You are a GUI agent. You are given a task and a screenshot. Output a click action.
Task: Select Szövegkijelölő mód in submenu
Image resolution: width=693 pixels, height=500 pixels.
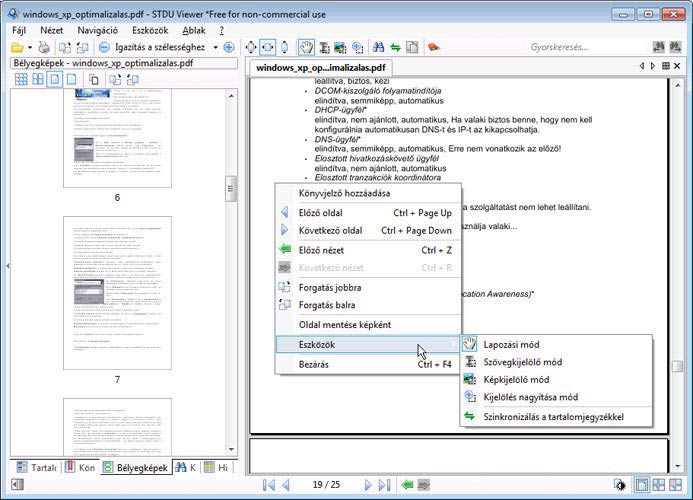tap(556, 362)
